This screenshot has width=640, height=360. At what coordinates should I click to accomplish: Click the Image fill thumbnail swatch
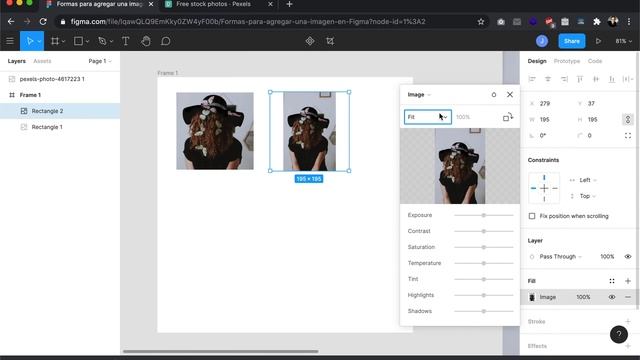[x=532, y=297]
